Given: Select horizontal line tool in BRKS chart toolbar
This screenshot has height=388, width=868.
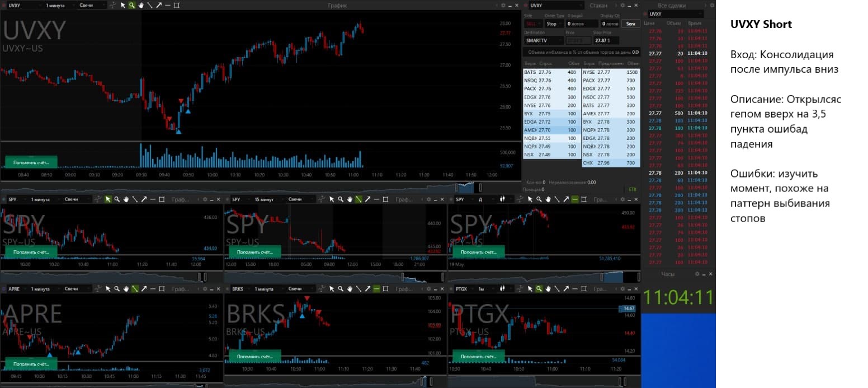Looking at the screenshot, I should (x=377, y=288).
